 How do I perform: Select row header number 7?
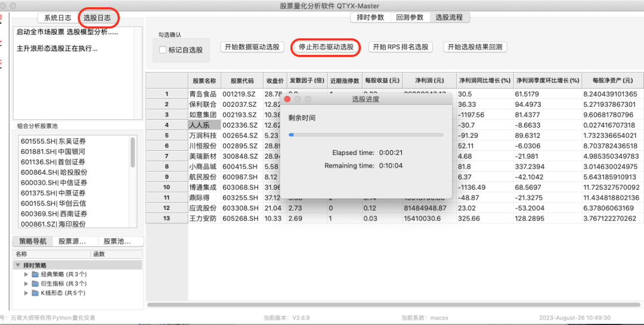point(167,156)
